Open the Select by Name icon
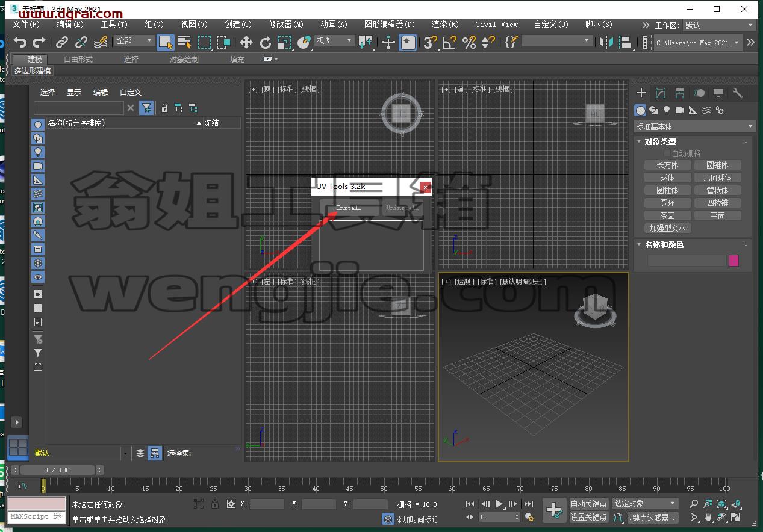The height and width of the screenshot is (532, 763). [185, 42]
